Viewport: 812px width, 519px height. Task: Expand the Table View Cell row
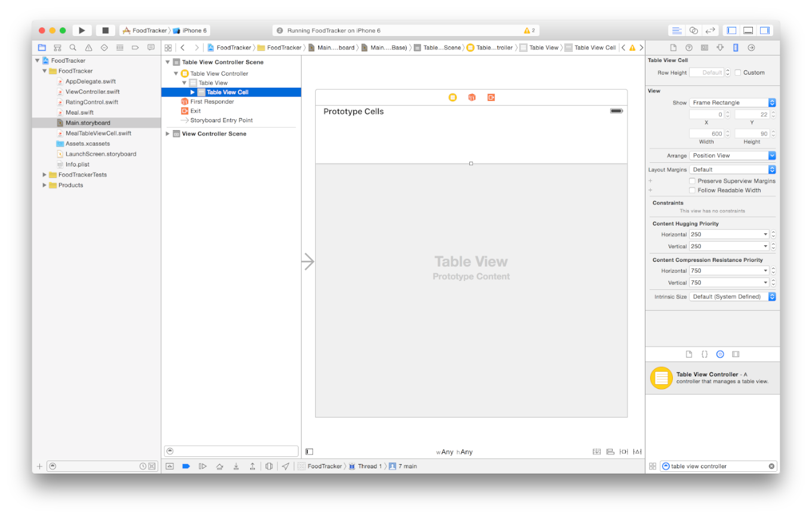coord(192,92)
